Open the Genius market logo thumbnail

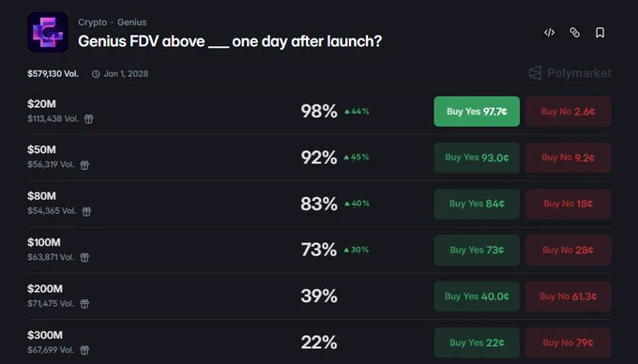point(48,32)
